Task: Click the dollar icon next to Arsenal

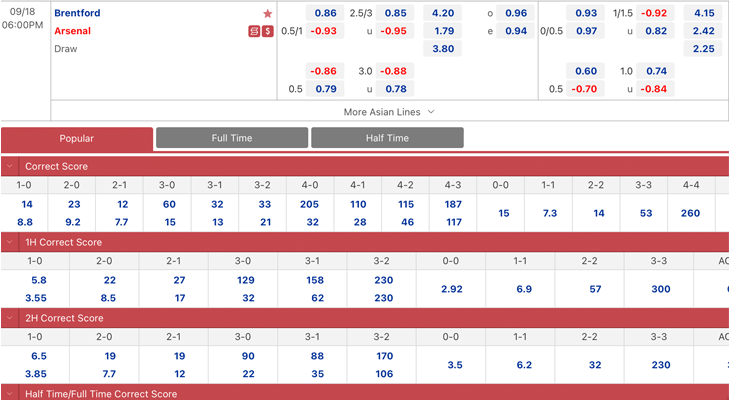Action: 268,31
